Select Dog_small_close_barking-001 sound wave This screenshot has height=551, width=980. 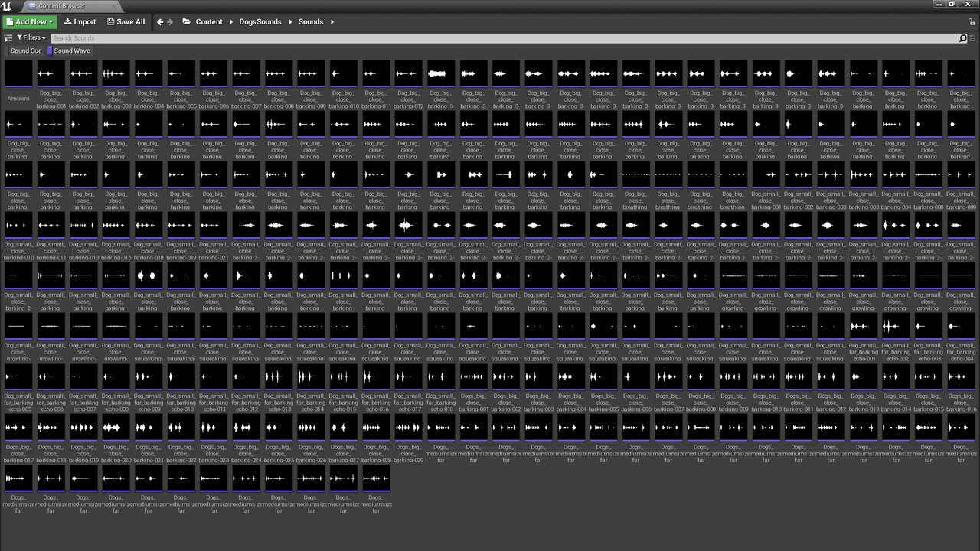pos(766,184)
